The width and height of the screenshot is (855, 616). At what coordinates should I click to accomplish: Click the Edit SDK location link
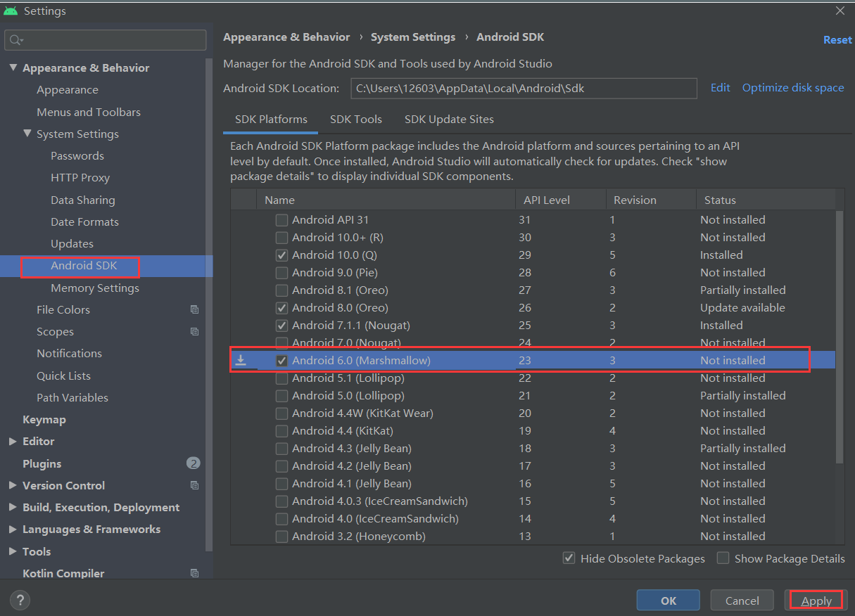coord(721,88)
